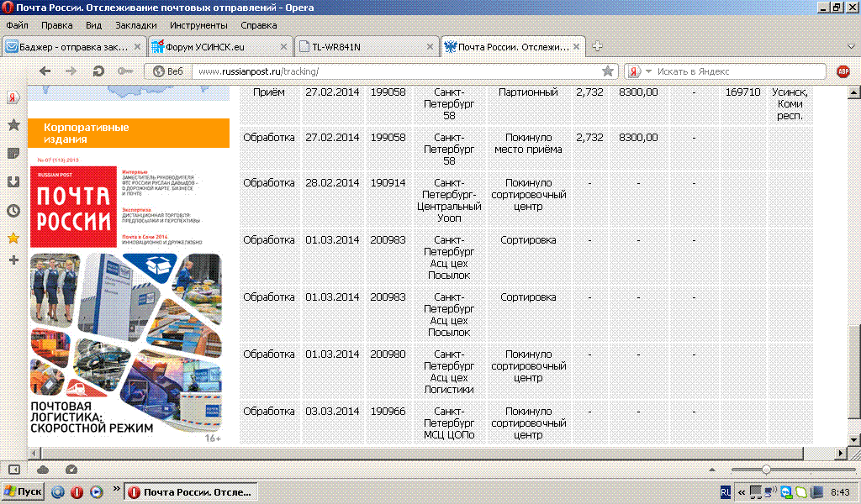This screenshot has width=861, height=504.
Task: Click the Windows "Пуск" start button
Action: [23, 491]
